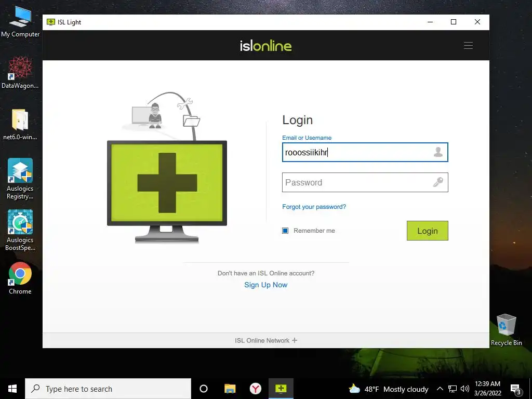Click ISL Light taskbar icon

tap(281, 389)
